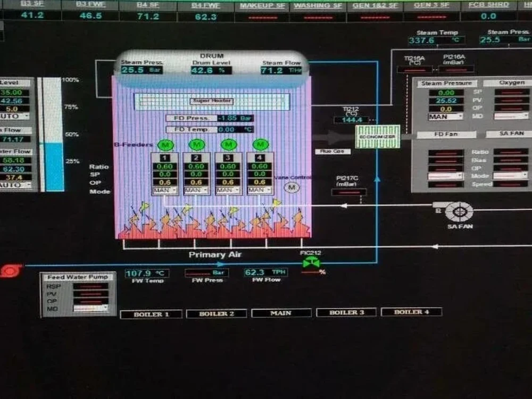Click feeder 4 green motor icon
The image size is (532, 399).
point(260,145)
